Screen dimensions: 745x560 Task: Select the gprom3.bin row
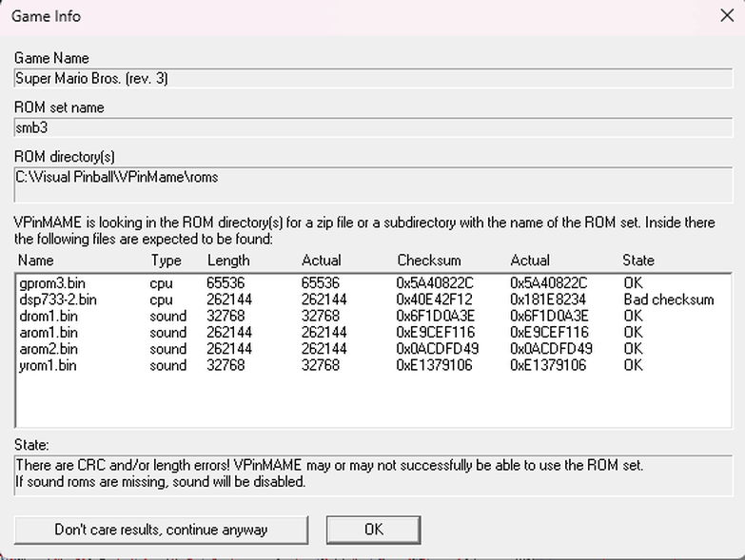pos(373,283)
